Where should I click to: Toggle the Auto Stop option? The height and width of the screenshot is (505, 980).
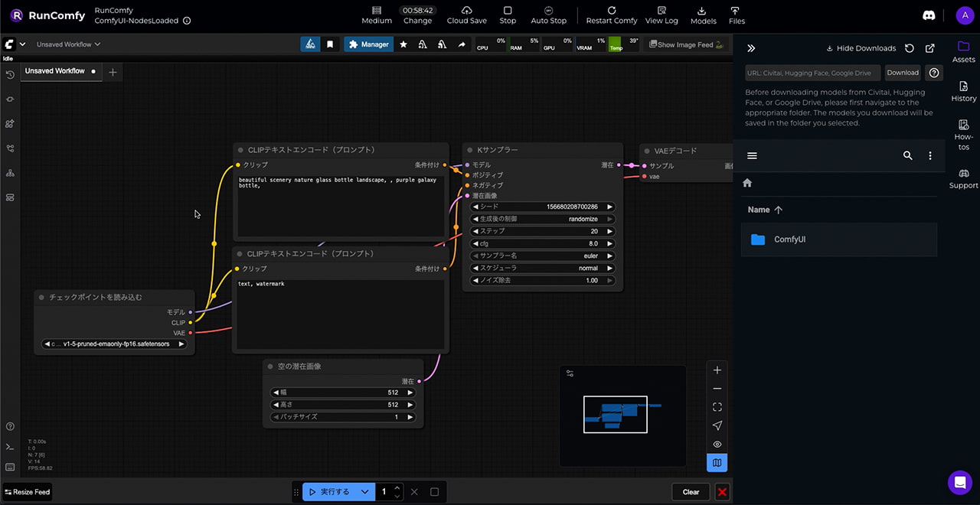click(548, 11)
